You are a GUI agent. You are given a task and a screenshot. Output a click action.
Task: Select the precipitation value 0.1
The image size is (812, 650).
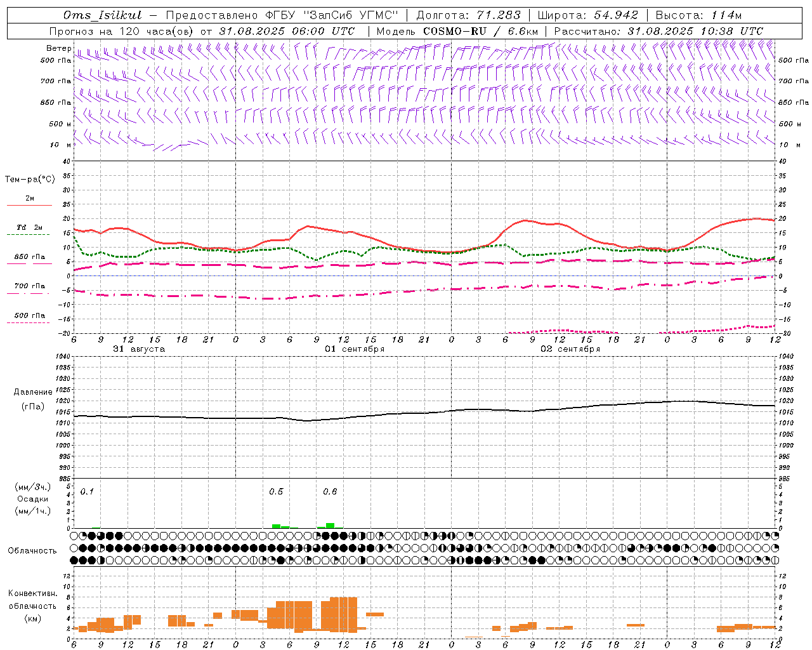point(87,491)
